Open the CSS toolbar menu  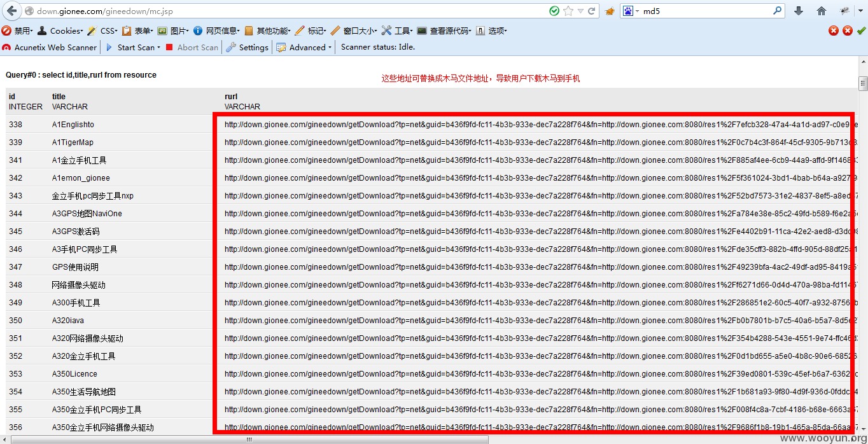(x=103, y=31)
